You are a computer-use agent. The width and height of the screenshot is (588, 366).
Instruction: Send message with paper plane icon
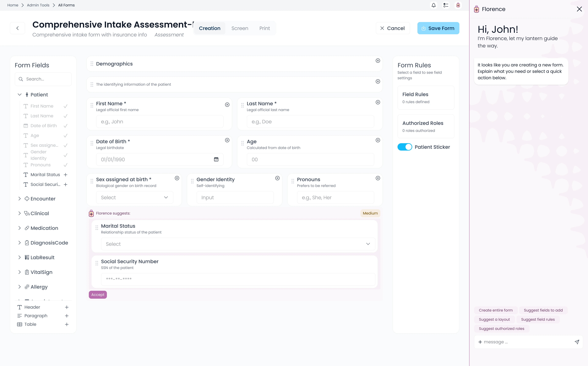click(577, 342)
